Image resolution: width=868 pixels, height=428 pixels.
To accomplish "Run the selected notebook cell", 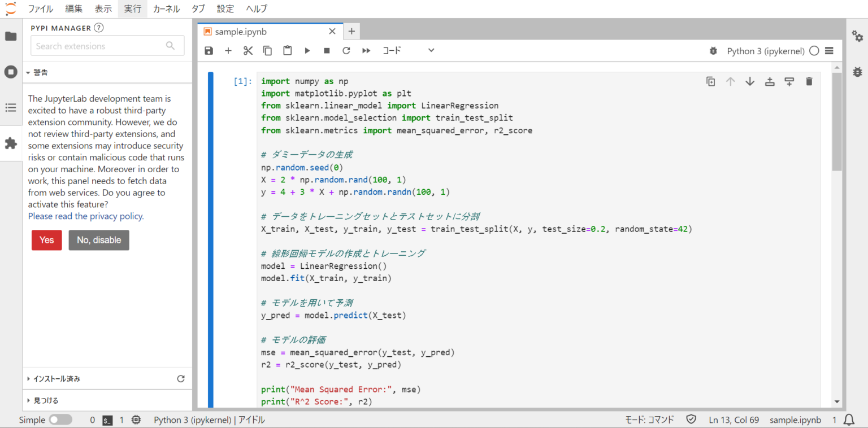I will click(x=307, y=50).
